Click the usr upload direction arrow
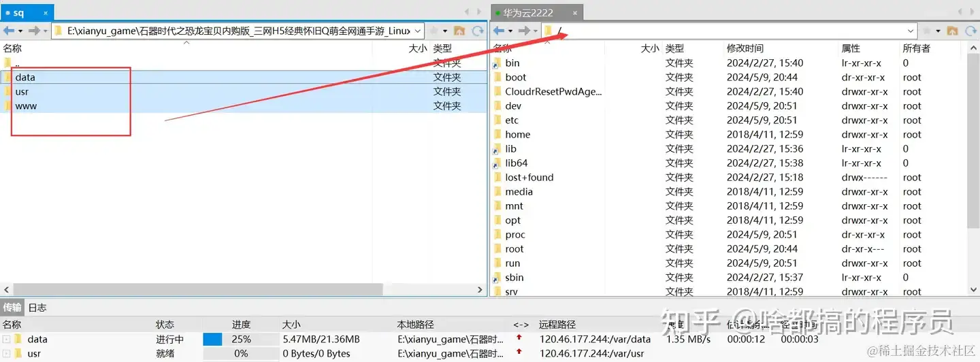This screenshot has height=362, width=980. coord(519,352)
